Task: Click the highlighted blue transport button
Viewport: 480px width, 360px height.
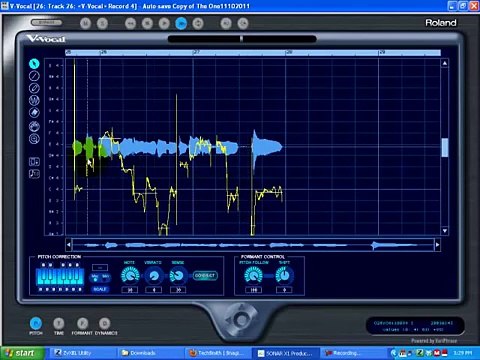Action: 181,23
